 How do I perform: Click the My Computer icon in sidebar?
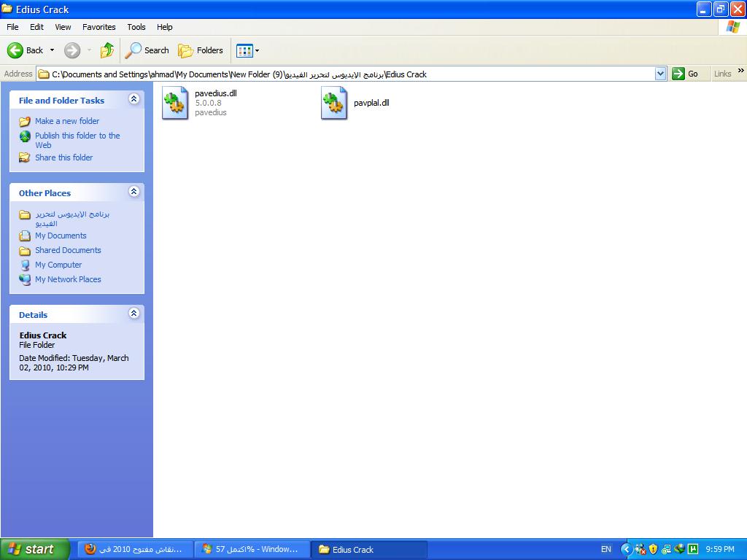25,265
